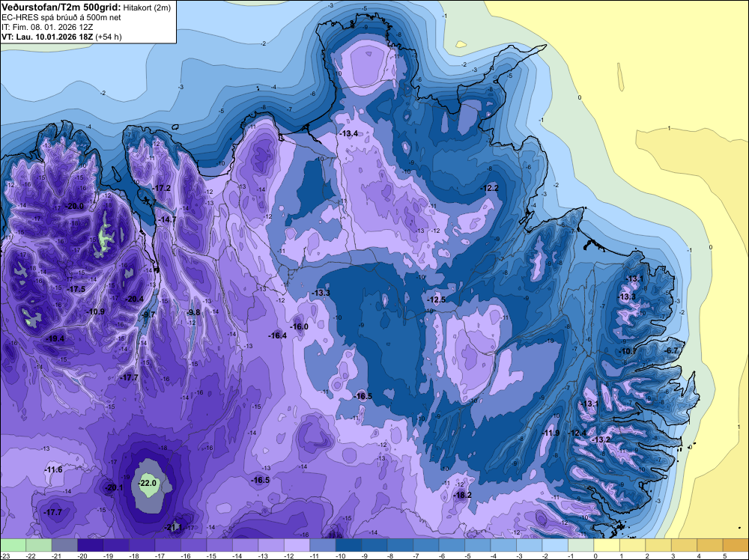Click the -19.4 map value
Viewport: 749px width, 560px height.
tap(55, 338)
